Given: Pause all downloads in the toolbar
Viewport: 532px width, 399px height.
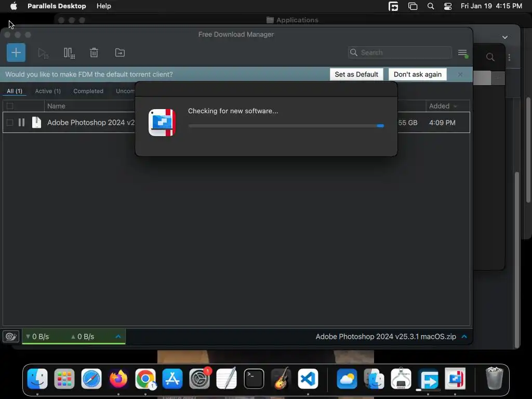Looking at the screenshot, I should click(69, 53).
